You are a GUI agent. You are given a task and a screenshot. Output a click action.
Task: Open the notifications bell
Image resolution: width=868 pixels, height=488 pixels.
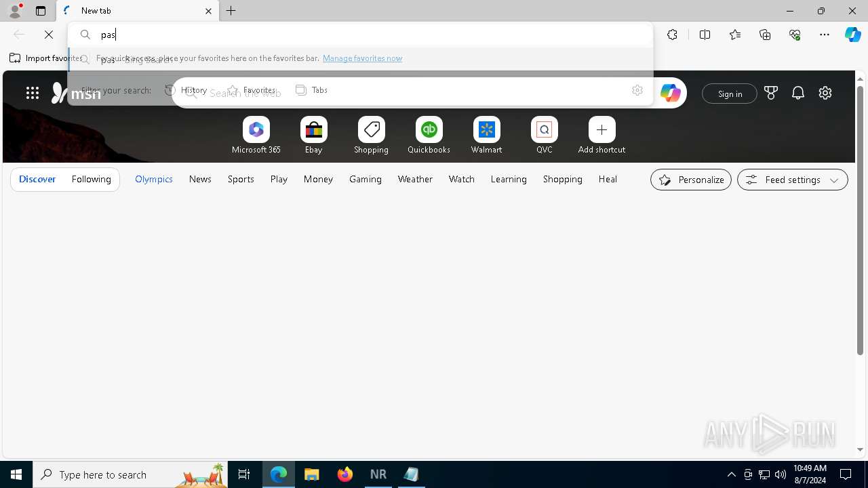tap(798, 93)
